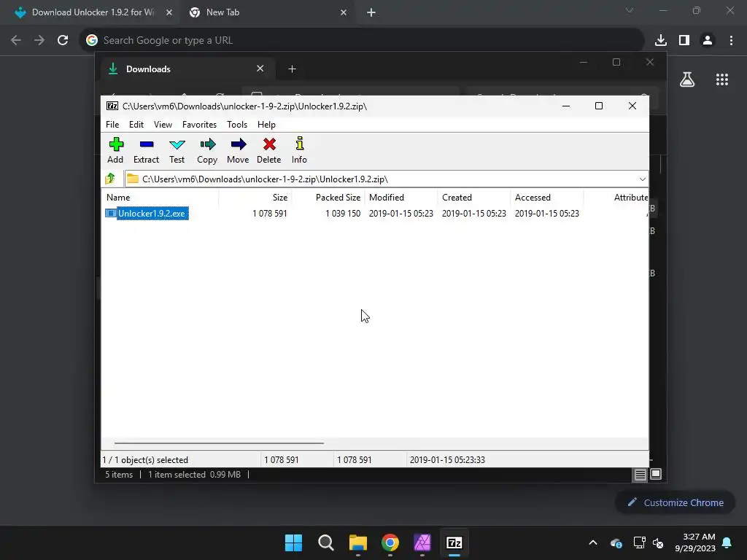Run the Test toolbar icon
This screenshot has width=747, height=560.
pyautogui.click(x=177, y=150)
